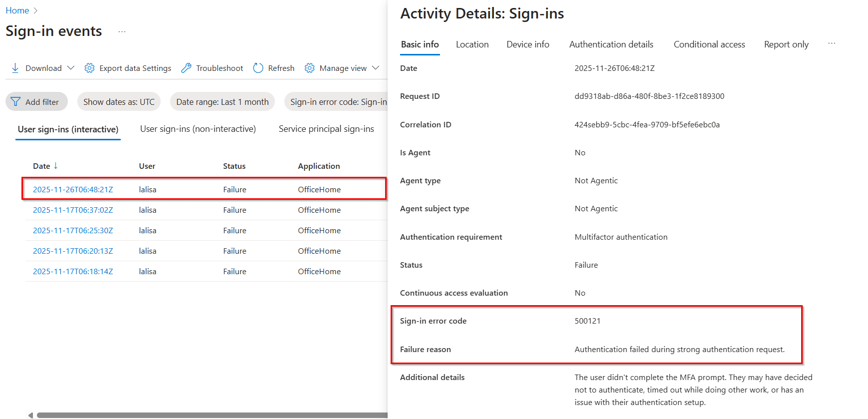Open ellipsis menu beside Sign-in events title
The height and width of the screenshot is (419, 868).
122,31
